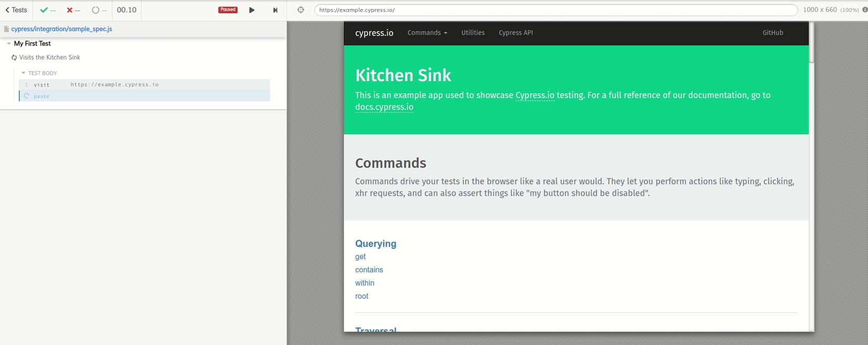Click the running spinner beside Visits the Kitchen Sink
This screenshot has width=868, height=345.
[x=14, y=57]
